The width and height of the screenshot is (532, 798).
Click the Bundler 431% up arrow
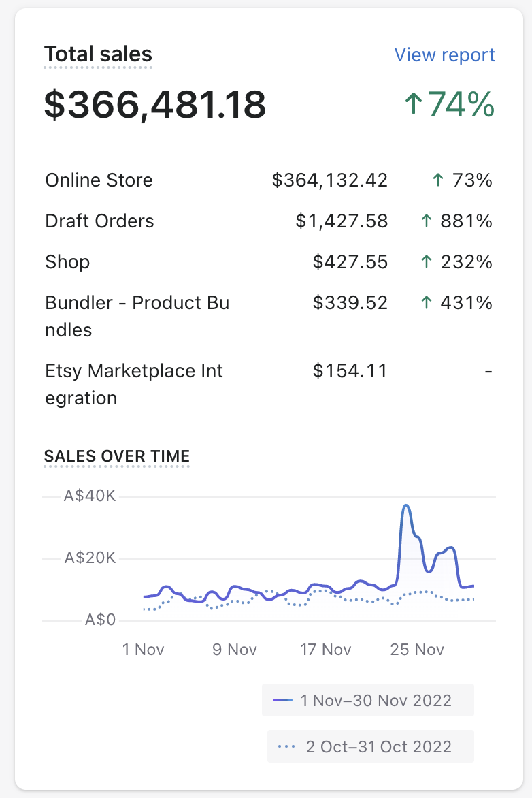click(427, 303)
